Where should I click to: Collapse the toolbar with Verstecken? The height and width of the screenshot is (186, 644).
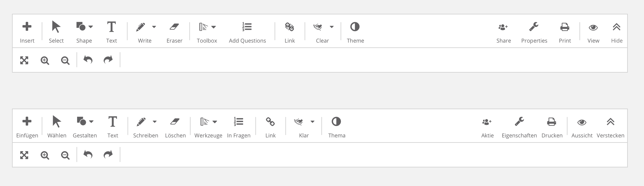click(x=610, y=122)
